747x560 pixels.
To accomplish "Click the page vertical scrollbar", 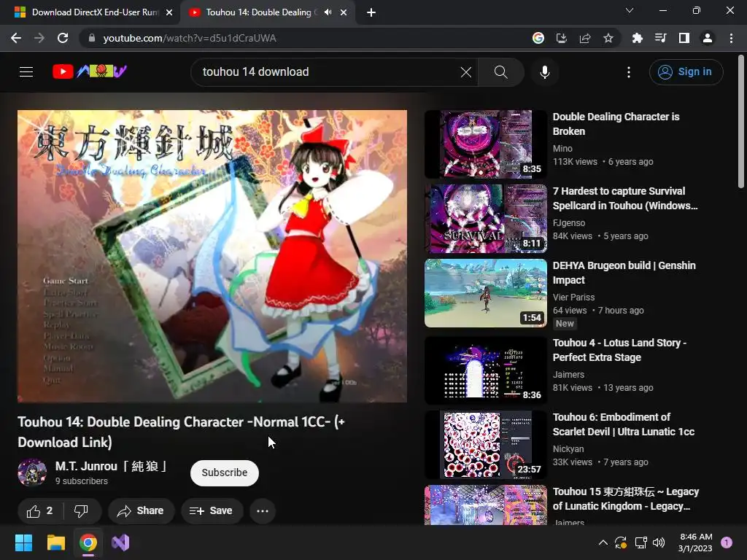I will [x=741, y=122].
